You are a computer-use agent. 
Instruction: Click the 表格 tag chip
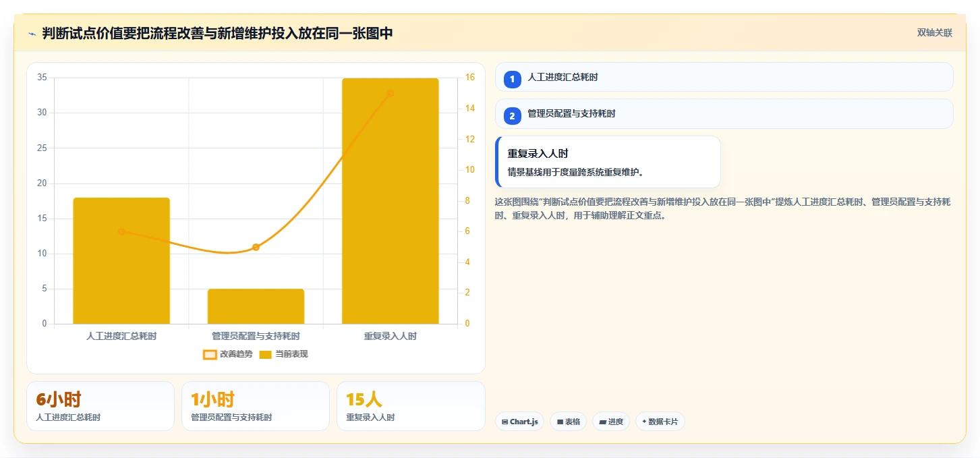[568, 422]
